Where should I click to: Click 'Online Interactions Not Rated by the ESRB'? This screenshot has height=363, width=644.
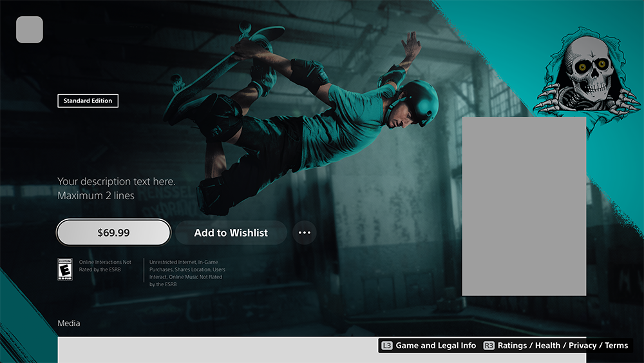click(x=105, y=266)
